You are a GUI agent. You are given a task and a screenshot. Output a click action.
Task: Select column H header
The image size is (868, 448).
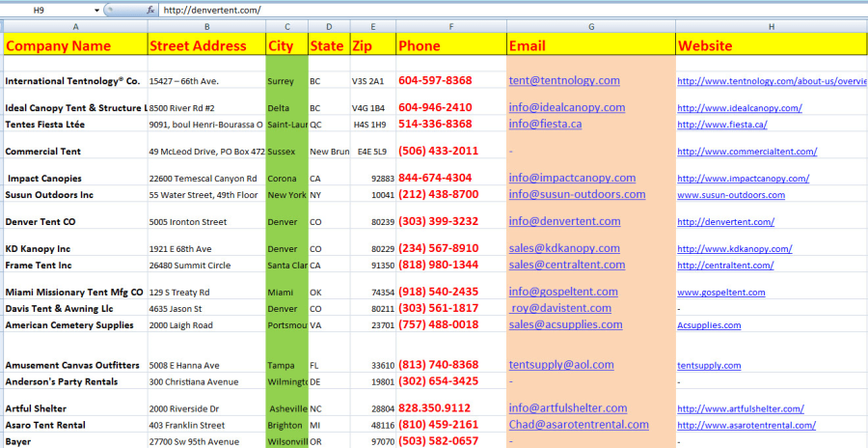point(772,27)
